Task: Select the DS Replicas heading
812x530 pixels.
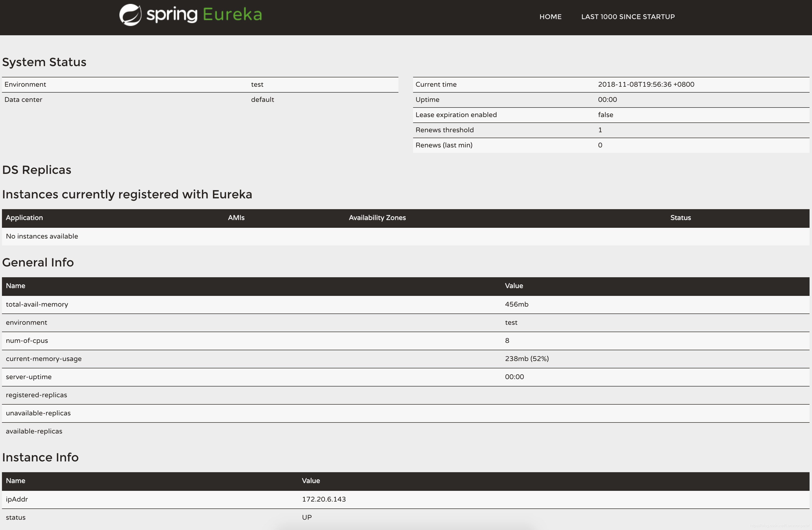Action: pos(37,170)
